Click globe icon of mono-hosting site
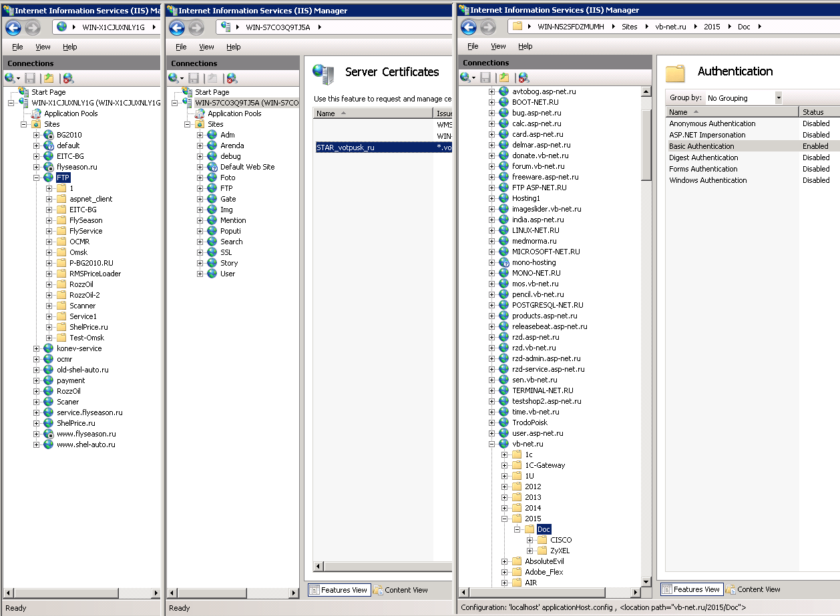The width and height of the screenshot is (840, 616). tap(504, 262)
